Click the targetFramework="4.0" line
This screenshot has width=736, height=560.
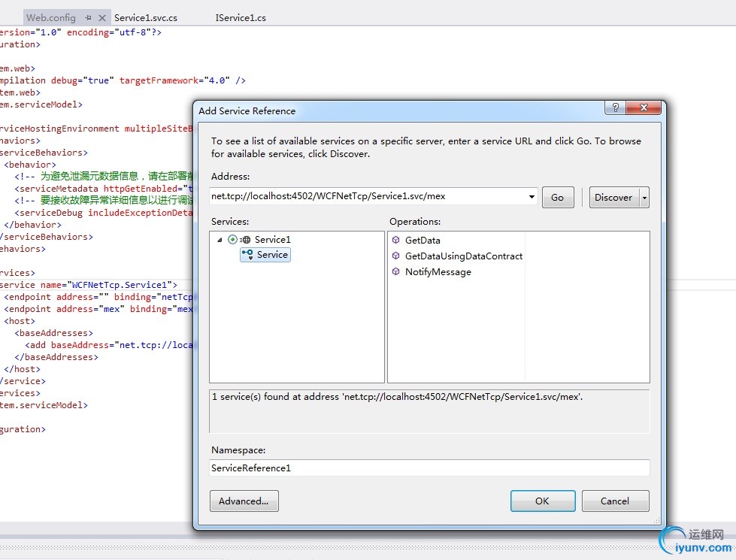tap(123, 80)
